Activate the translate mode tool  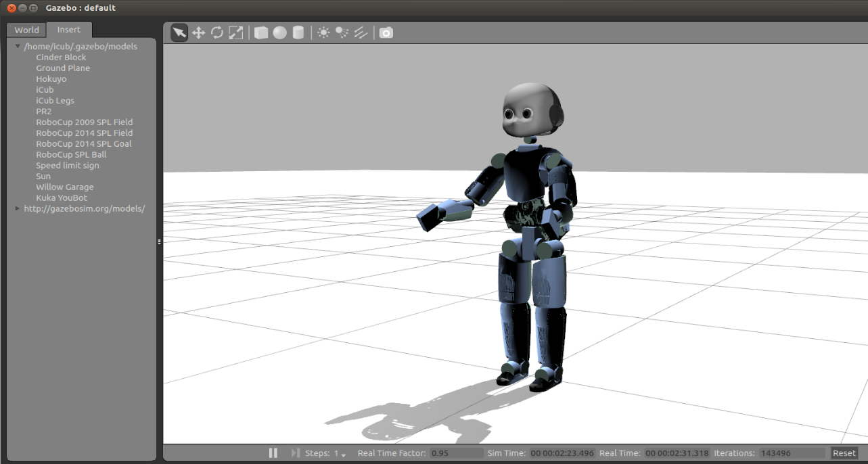tap(198, 32)
